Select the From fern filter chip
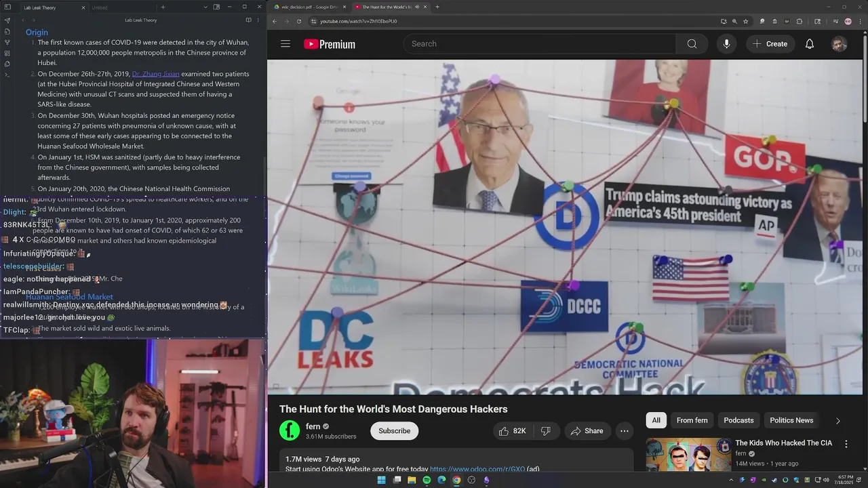 (x=692, y=420)
